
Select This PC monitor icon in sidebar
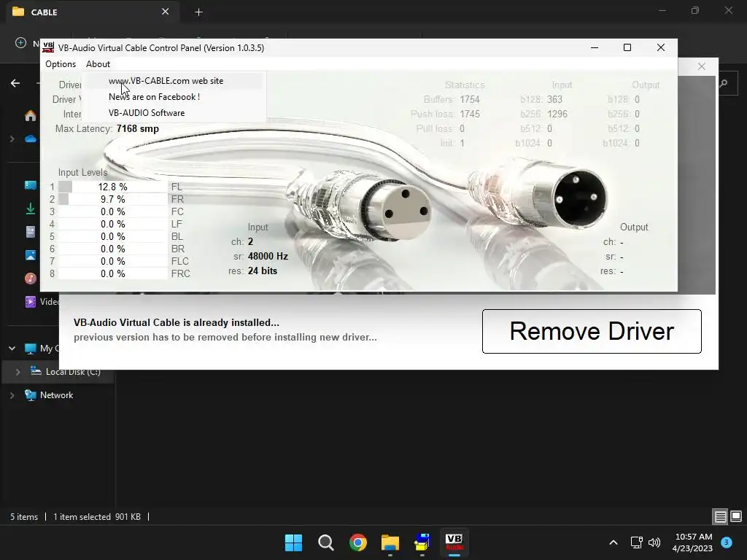pos(31,349)
